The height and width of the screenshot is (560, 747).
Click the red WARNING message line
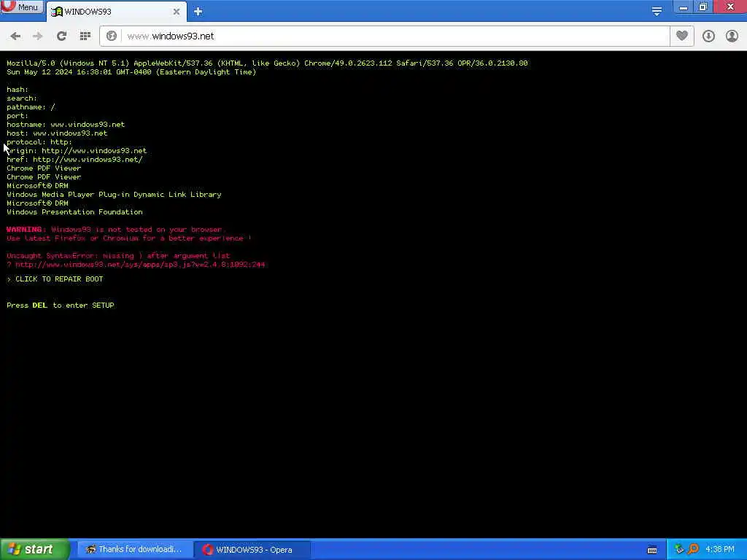click(115, 230)
